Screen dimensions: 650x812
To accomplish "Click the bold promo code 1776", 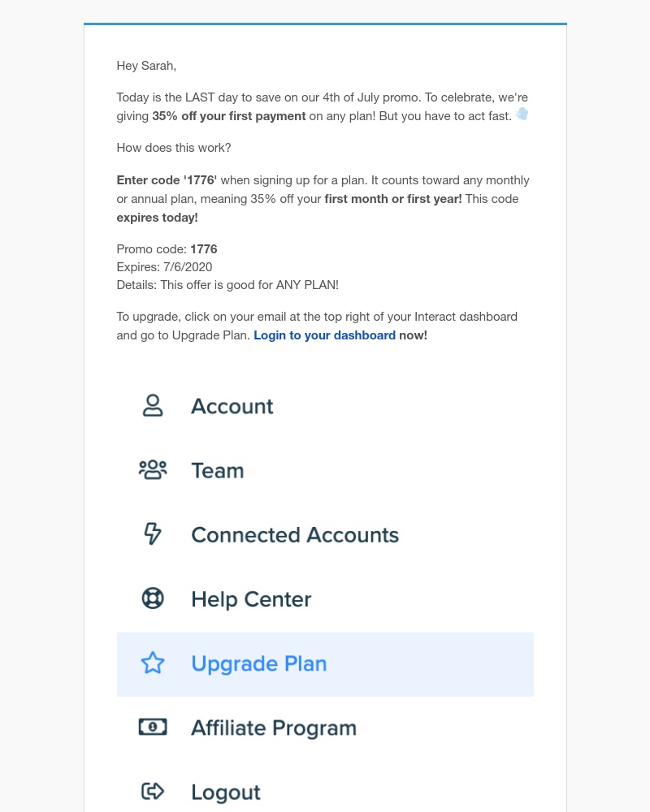I will (204, 249).
